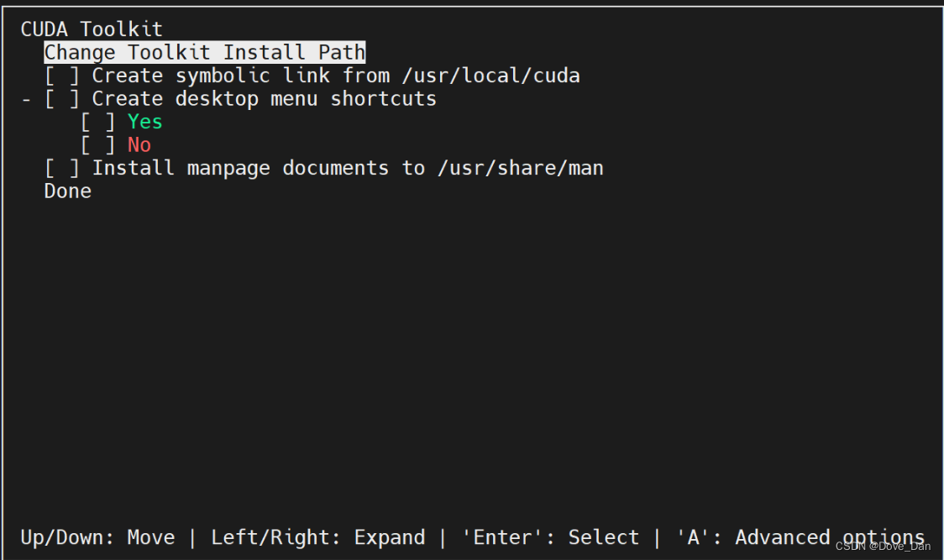Image resolution: width=944 pixels, height=560 pixels.
Task: Click the /usr/share/man path text
Action: 522,168
